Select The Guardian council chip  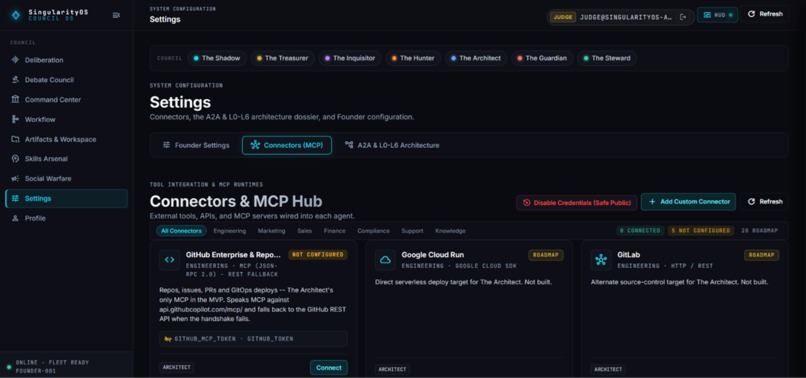click(542, 58)
